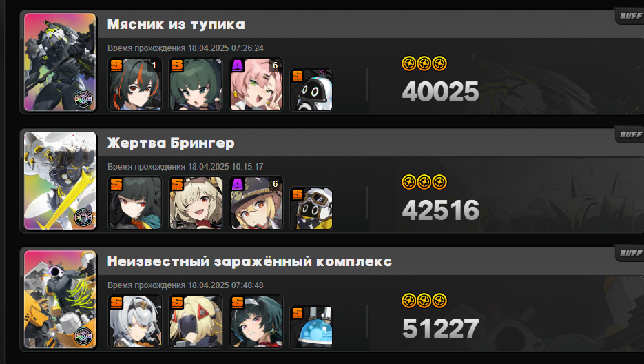Open the Неизвестный заражённый комплекс boss image

60,299
